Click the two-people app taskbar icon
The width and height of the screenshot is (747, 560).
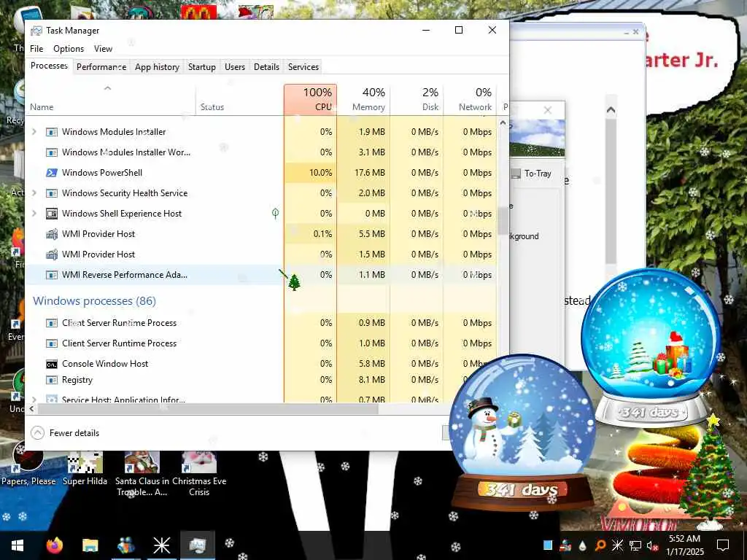pyautogui.click(x=125, y=545)
